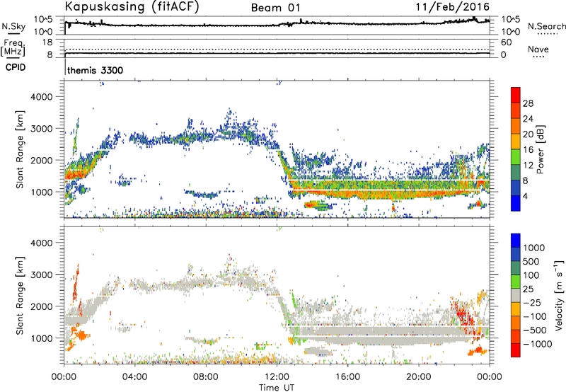The height and width of the screenshot is (392, 566).
Task: Click the '16:00' time axis label
Action: click(x=347, y=377)
